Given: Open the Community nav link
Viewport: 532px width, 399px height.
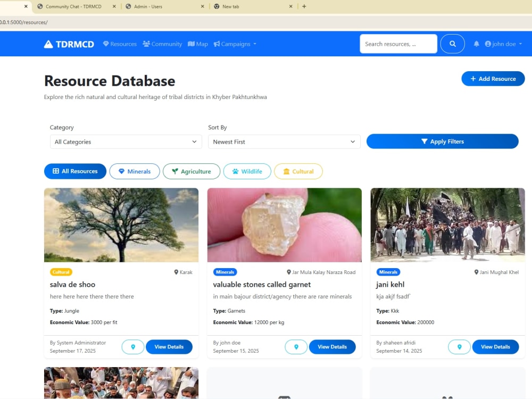Looking at the screenshot, I should click(162, 44).
